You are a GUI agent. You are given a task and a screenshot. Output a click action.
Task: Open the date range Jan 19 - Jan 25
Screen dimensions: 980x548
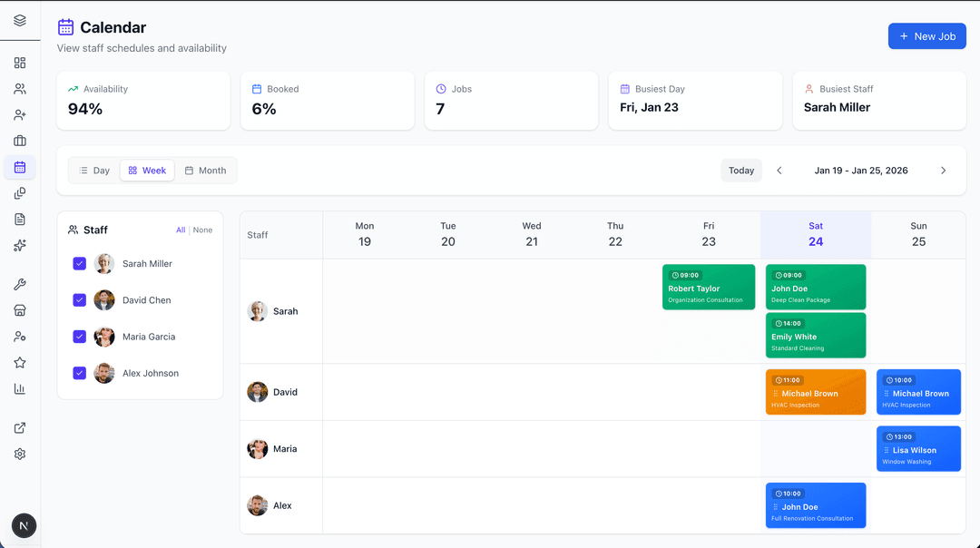point(860,170)
